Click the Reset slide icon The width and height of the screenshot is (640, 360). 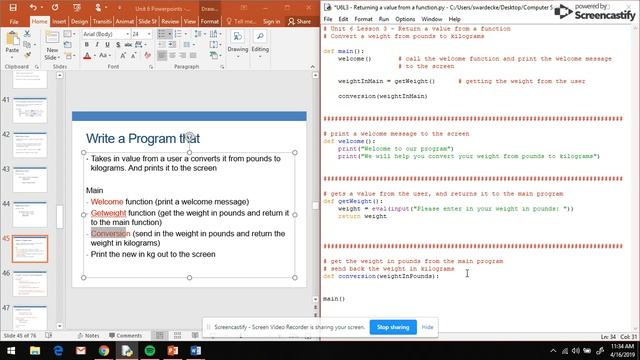68,44
